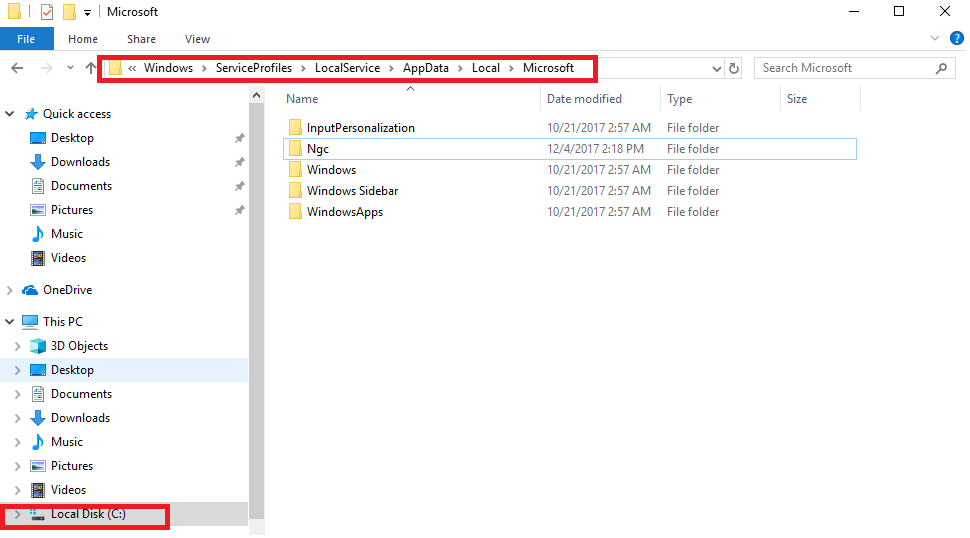Screen dimensions: 970x538
Task: Expand the OneDrive tree node
Action: [10, 290]
